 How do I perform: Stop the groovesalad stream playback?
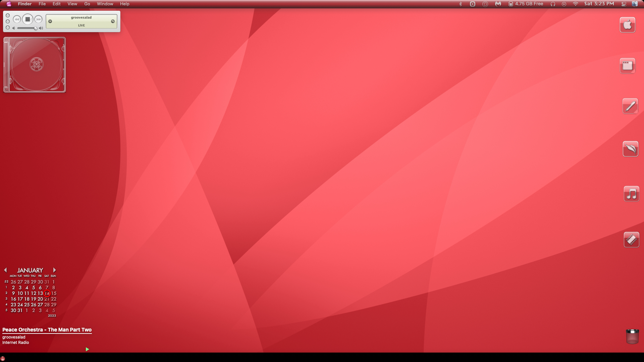tap(28, 19)
